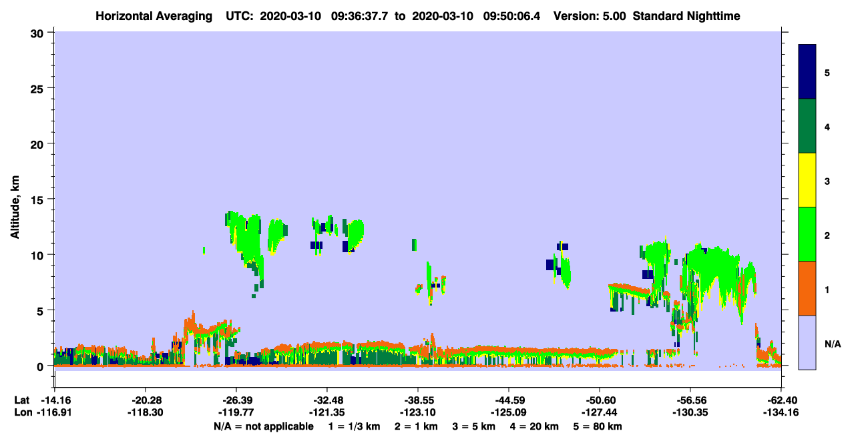Image resolution: width=868 pixels, height=445 pixels.
Task: Click the longitude value "-130.35"
Action: (x=690, y=413)
